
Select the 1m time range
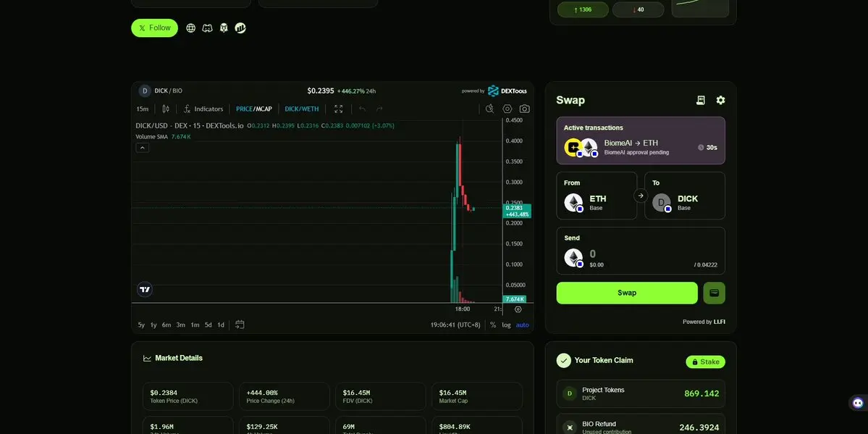[195, 325]
